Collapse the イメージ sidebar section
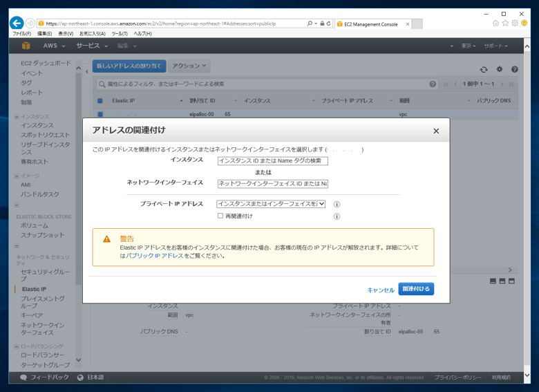539x392 pixels. (17, 176)
